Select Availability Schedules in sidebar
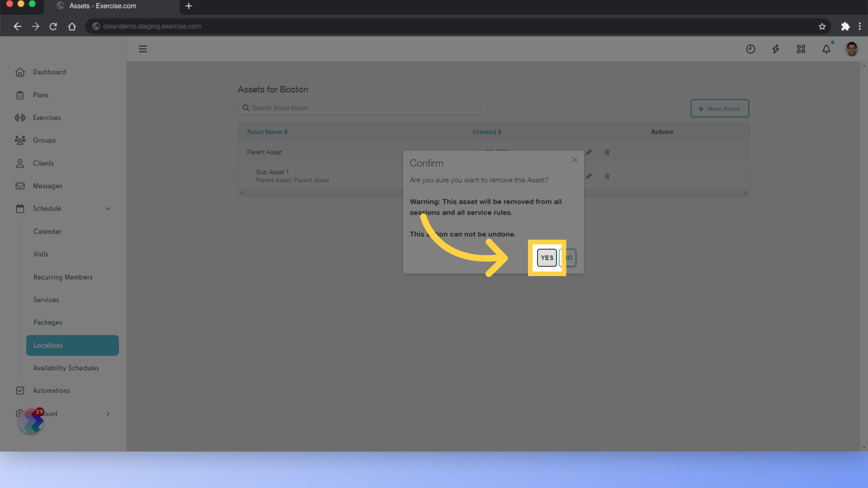868x488 pixels. point(66,368)
